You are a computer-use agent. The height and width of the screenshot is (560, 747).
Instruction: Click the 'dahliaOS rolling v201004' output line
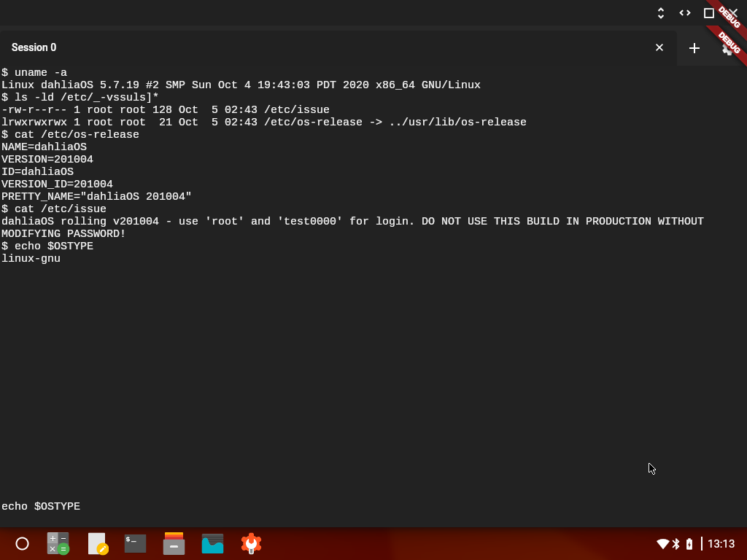click(352, 221)
